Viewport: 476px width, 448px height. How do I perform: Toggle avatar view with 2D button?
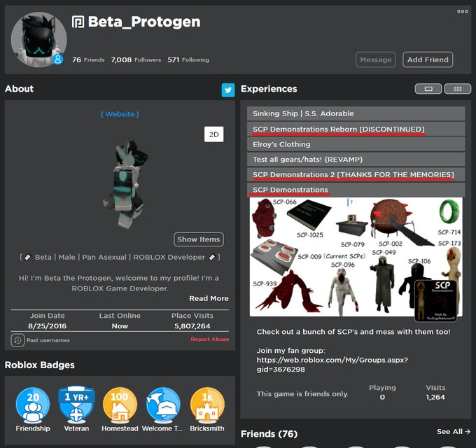214,134
